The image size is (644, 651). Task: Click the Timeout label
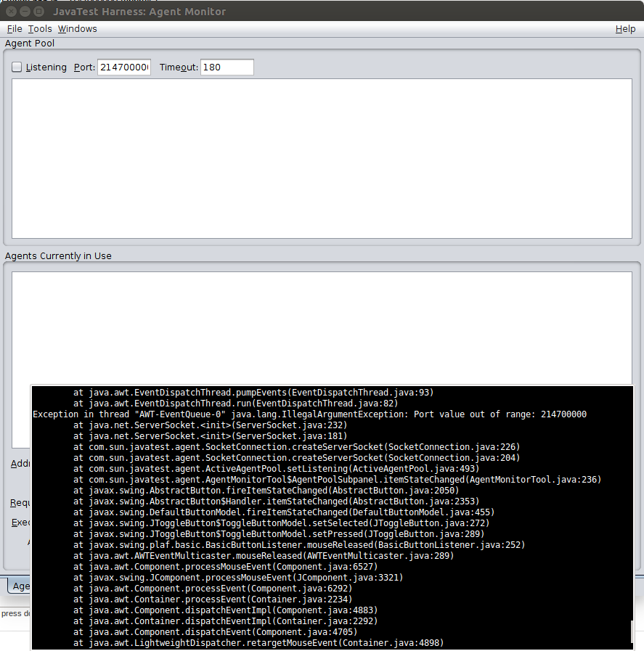(x=178, y=67)
